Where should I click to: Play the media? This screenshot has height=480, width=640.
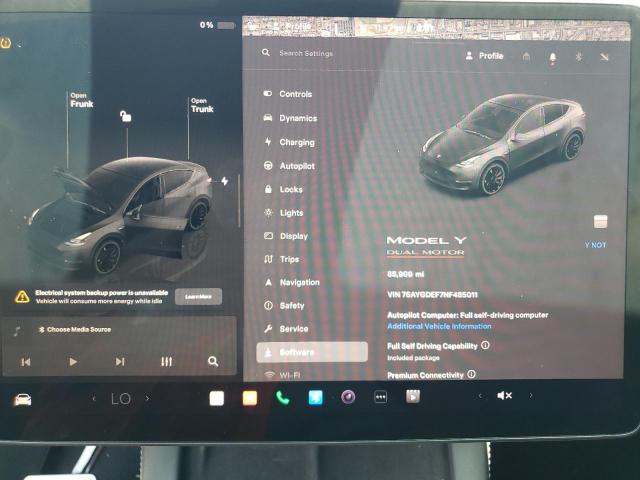click(73, 362)
